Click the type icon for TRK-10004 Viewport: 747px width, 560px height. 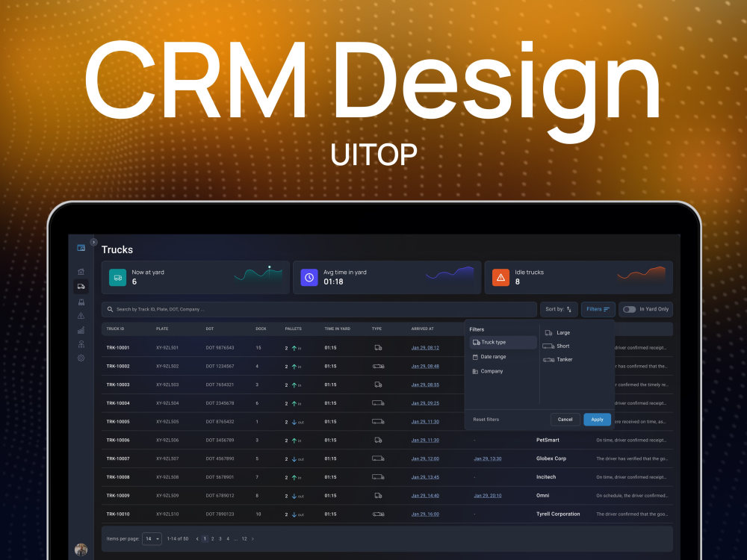pos(378,403)
